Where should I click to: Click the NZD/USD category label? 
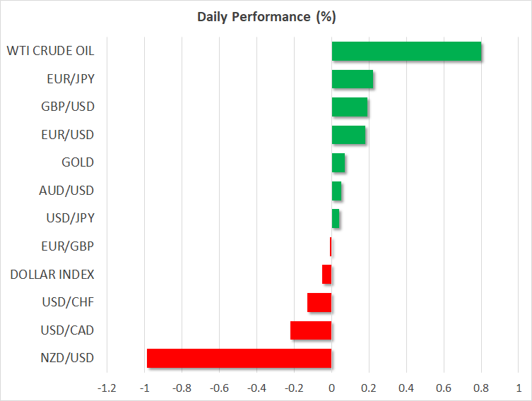pyautogui.click(x=69, y=359)
